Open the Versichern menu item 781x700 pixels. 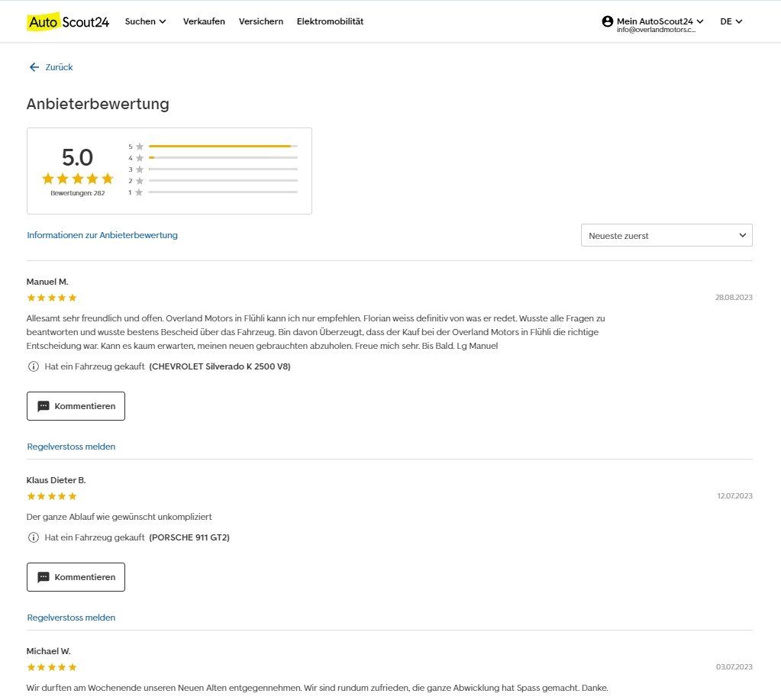261,21
